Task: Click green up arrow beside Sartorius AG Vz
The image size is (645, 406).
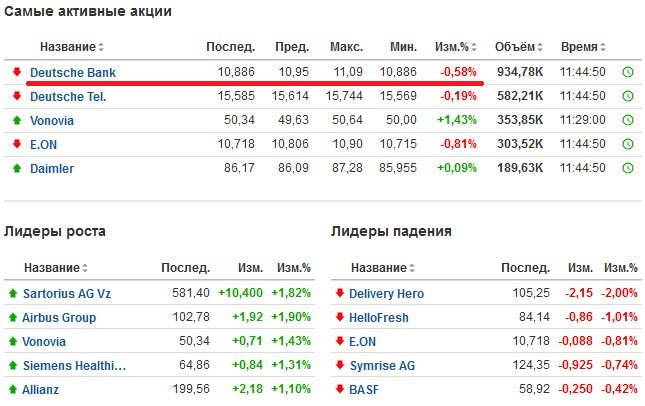Action: tap(13, 293)
